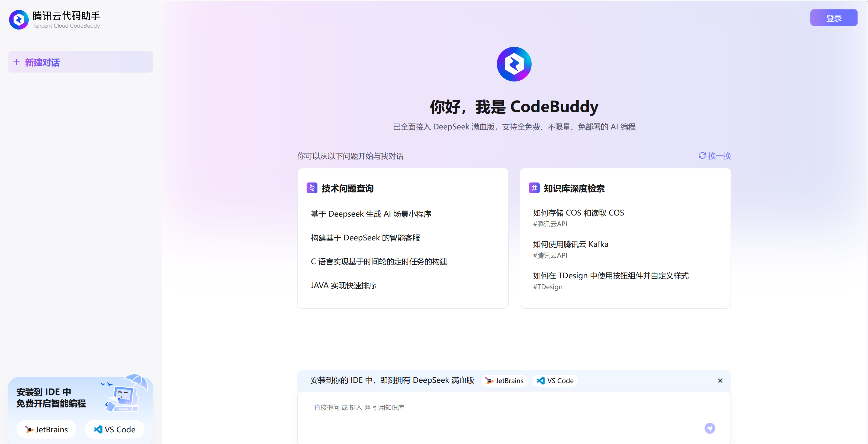Select 构建基于 DeepSeek 的智能客服 prompt
Image resolution: width=868 pixels, height=444 pixels.
tap(365, 238)
